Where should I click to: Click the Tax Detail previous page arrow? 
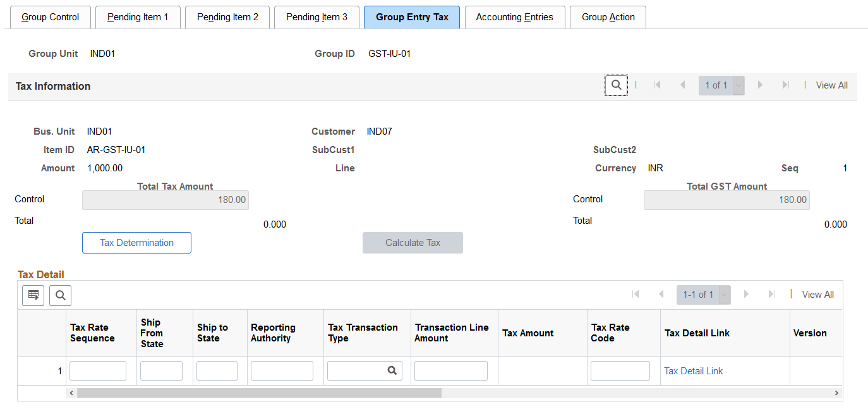click(x=661, y=294)
